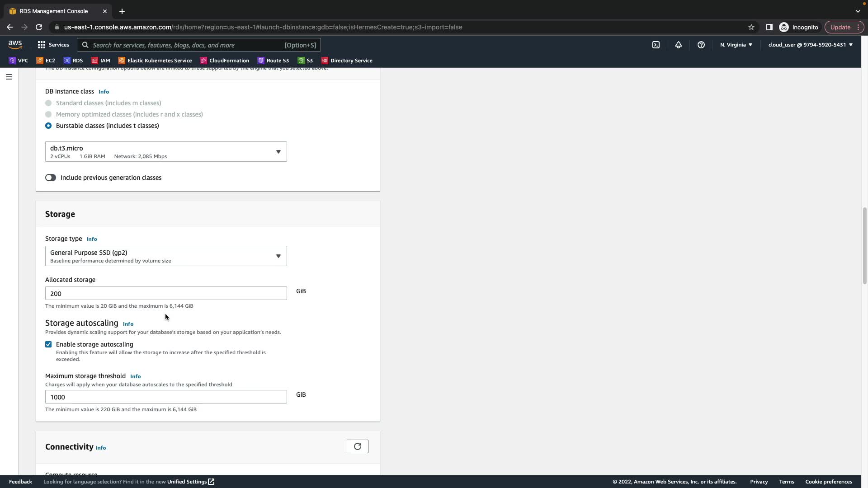This screenshot has height=488, width=868.
Task: Refresh the Connectivity section
Action: [357, 446]
